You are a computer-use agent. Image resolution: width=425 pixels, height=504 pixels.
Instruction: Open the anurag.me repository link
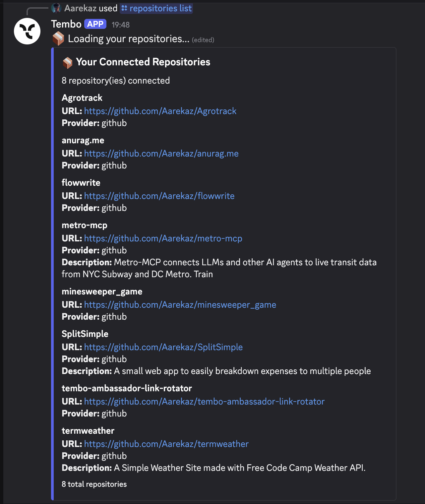tap(161, 154)
